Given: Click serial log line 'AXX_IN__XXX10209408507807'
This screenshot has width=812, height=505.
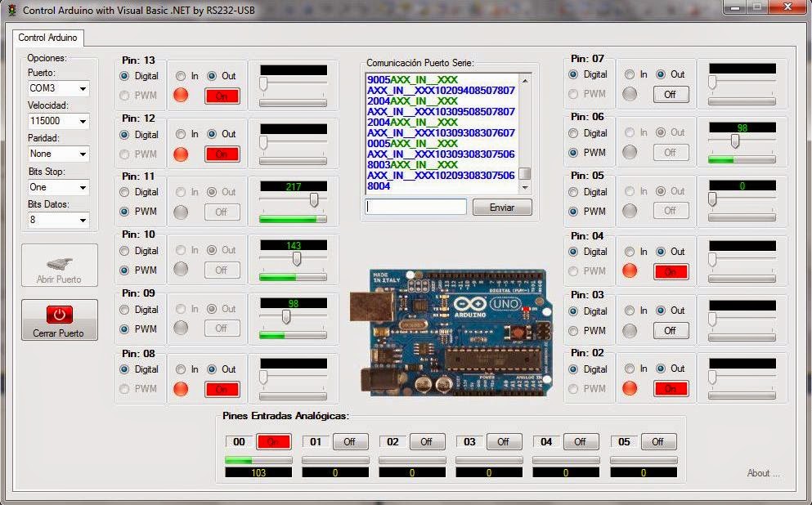Looking at the screenshot, I should pos(442,91).
